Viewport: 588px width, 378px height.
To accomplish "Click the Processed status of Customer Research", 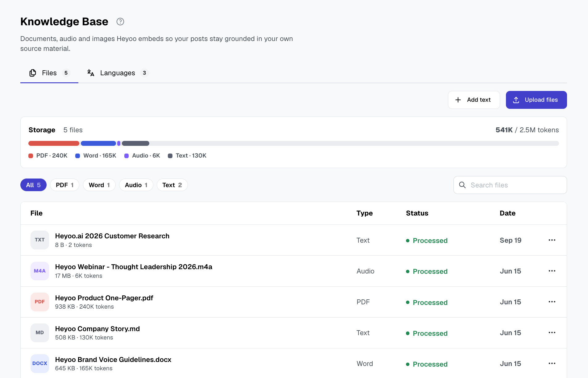I will click(x=427, y=240).
